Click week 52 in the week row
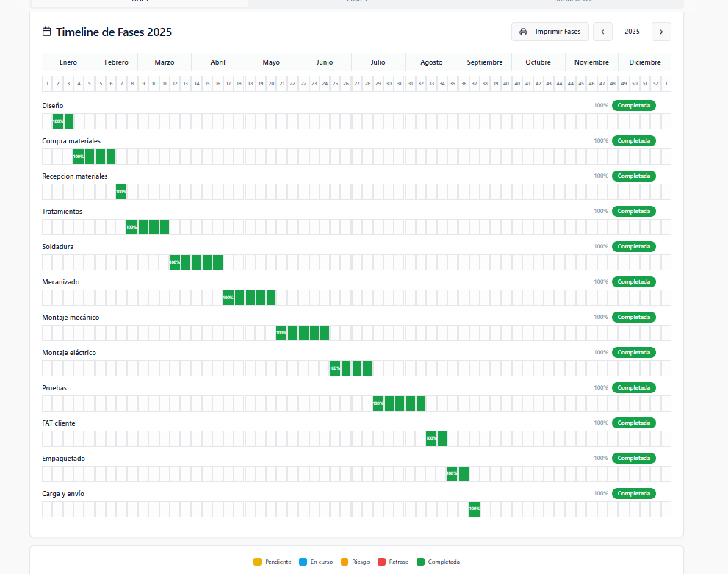This screenshot has width=728, height=574. tap(655, 84)
